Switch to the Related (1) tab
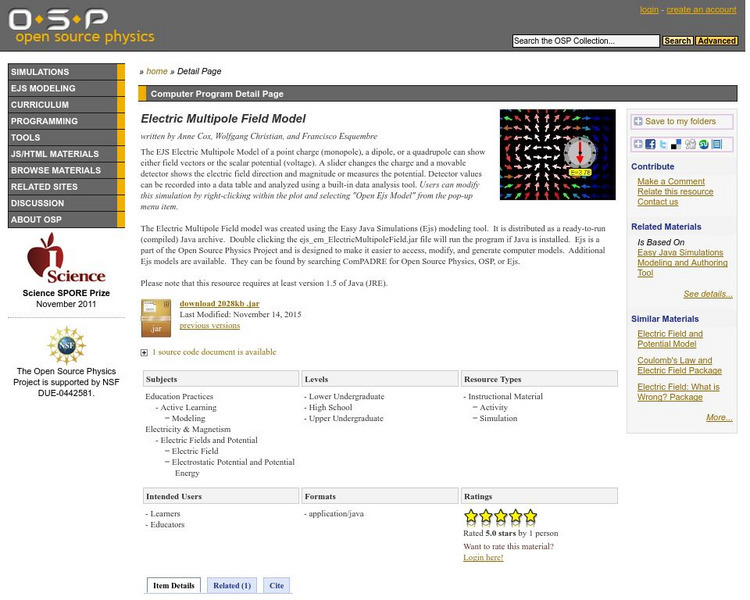The image size is (750, 600). [x=232, y=586]
